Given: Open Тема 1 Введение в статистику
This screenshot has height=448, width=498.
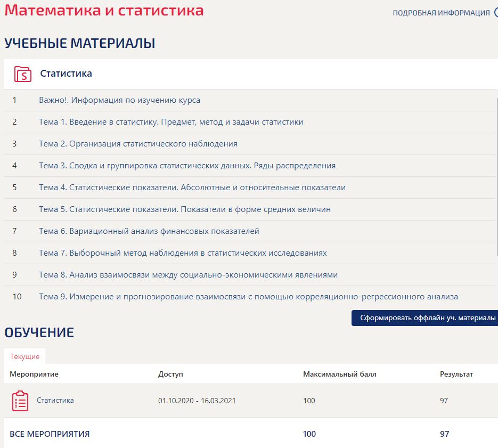Looking at the screenshot, I should (x=170, y=121).
